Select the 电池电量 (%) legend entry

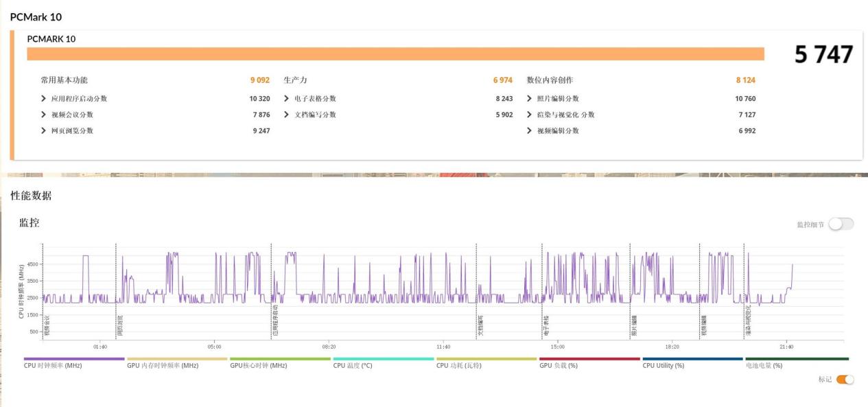click(x=764, y=365)
